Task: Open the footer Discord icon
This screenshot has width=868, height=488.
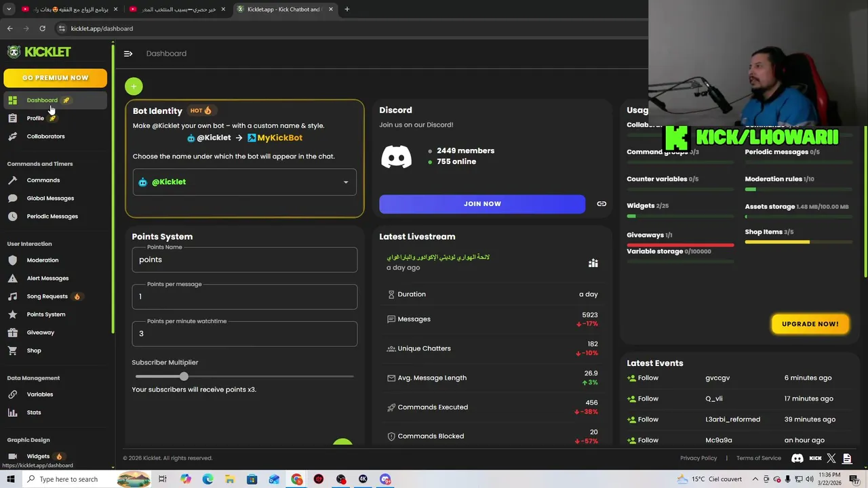Action: click(x=797, y=458)
